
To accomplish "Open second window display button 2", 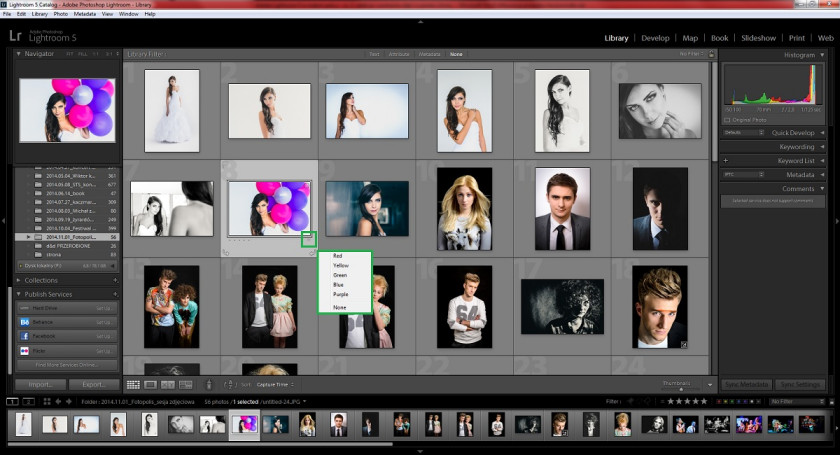I will [28, 401].
